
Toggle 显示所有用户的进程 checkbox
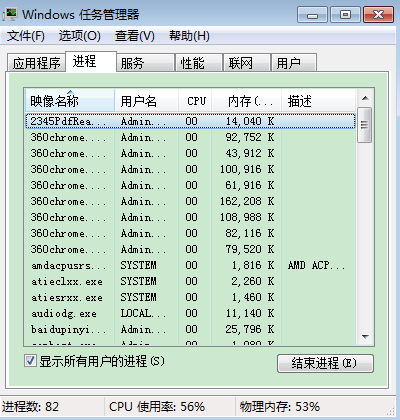tap(30, 361)
